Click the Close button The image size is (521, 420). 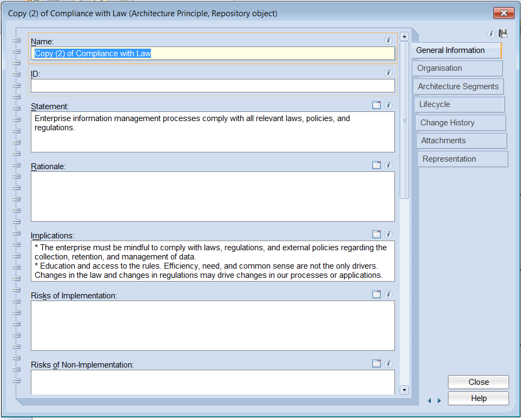tap(478, 382)
